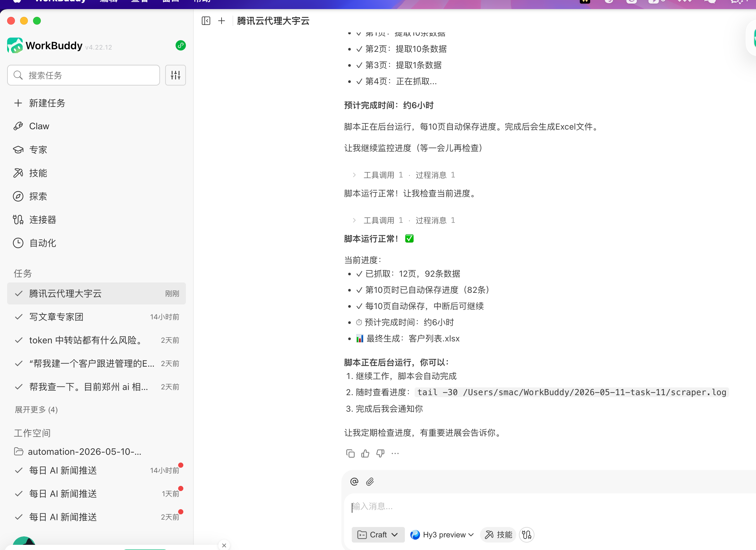Open the 连接器 connectors section
Screen dimensions: 756x550
[x=96, y=219]
